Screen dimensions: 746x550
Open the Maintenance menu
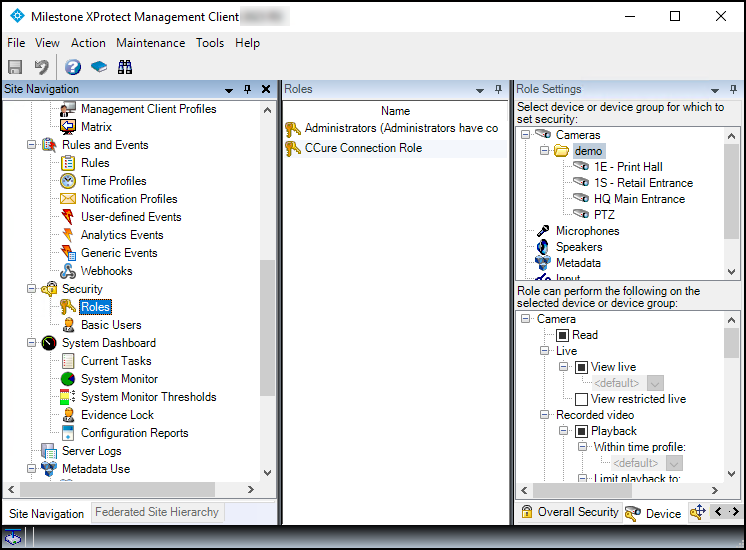point(151,43)
